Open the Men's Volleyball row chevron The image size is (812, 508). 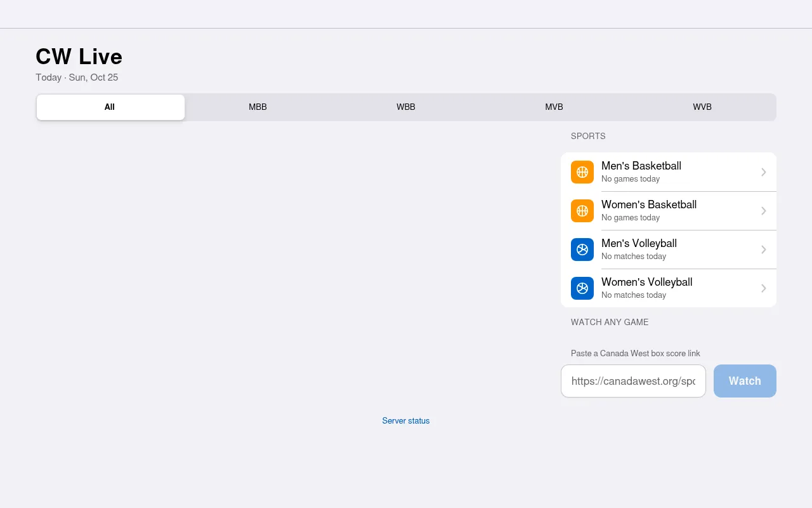(764, 250)
